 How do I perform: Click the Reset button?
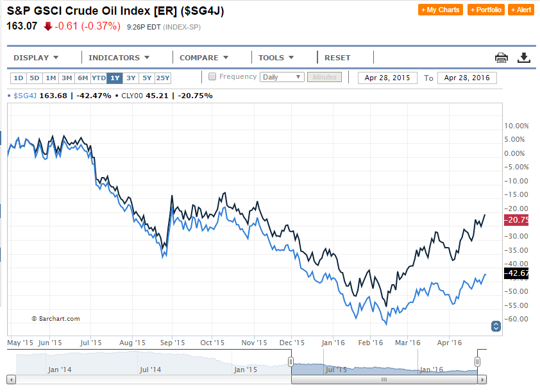tap(337, 58)
